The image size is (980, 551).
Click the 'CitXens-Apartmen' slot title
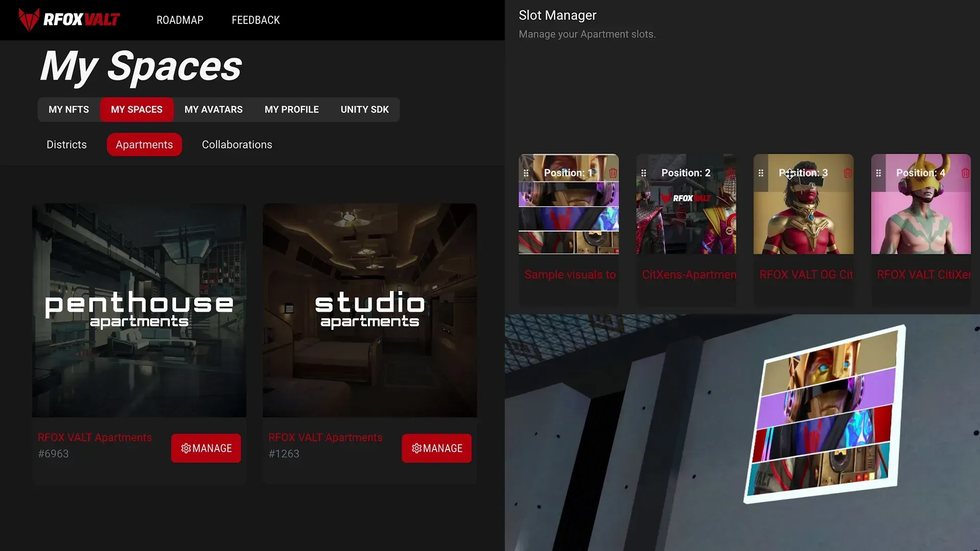[689, 274]
